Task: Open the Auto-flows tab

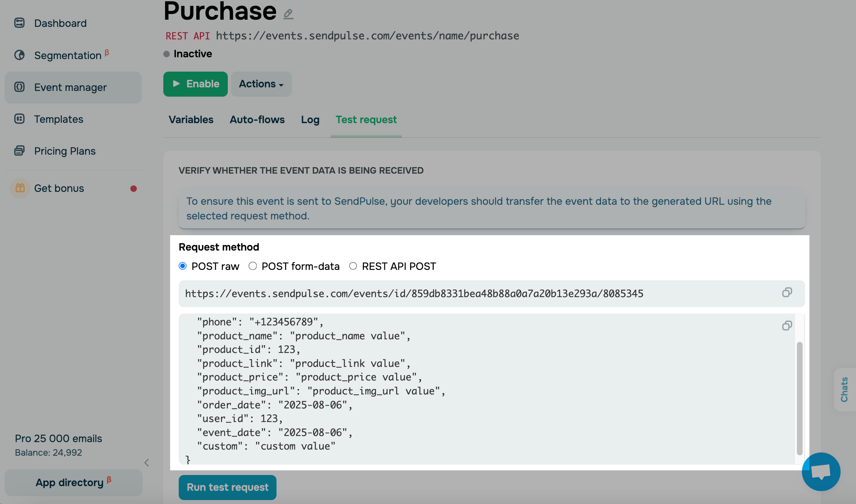Action: [x=257, y=120]
